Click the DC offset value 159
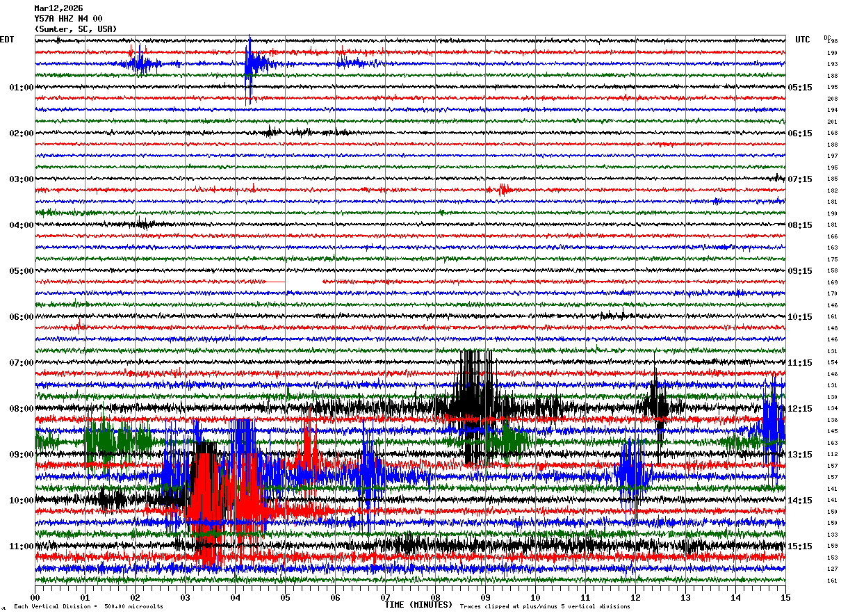The height and width of the screenshot is (616, 841). [832, 546]
